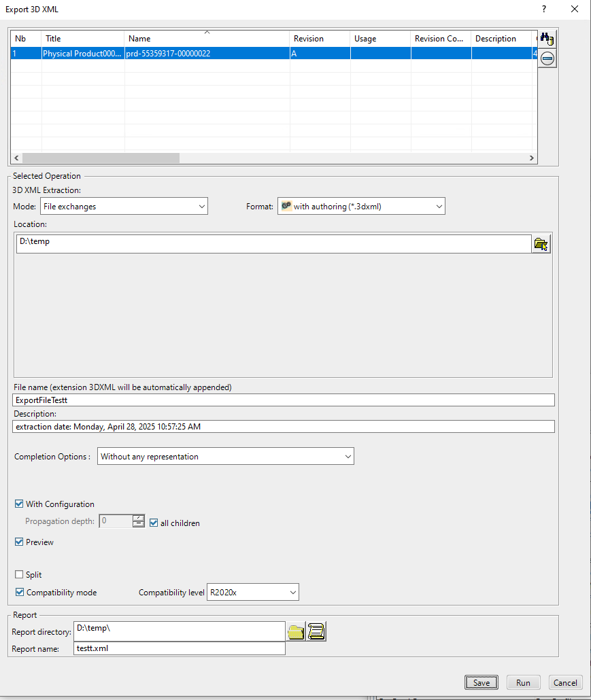Click the Run button
This screenshot has height=700, width=591.
[x=523, y=682]
